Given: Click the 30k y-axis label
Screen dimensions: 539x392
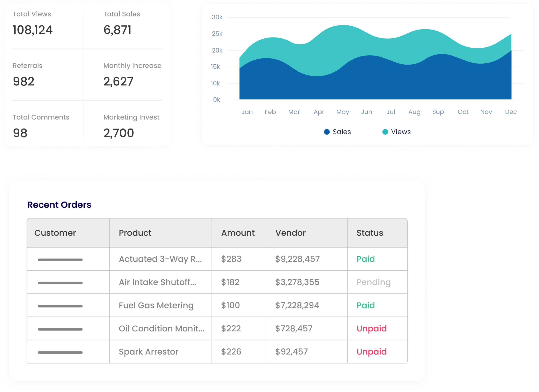Looking at the screenshot, I should tap(217, 17).
